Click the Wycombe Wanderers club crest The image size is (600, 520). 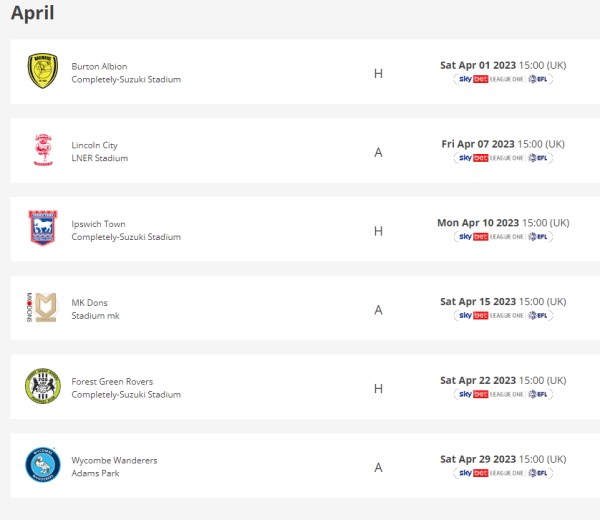tap(43, 464)
